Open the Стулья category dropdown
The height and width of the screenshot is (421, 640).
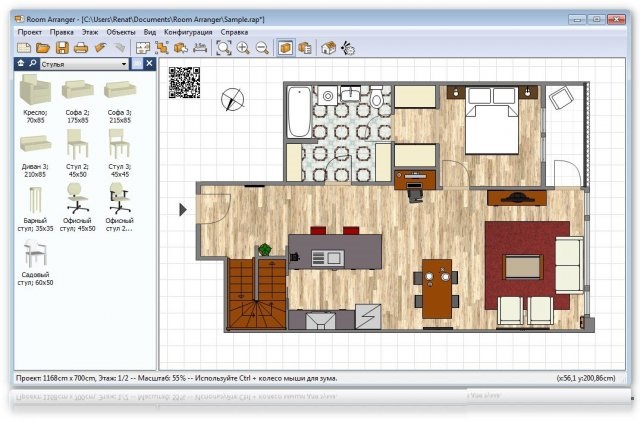(x=84, y=64)
